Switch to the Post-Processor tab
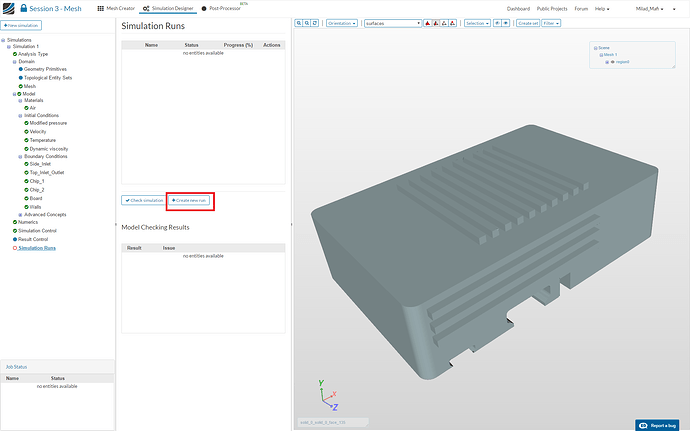 (x=222, y=8)
